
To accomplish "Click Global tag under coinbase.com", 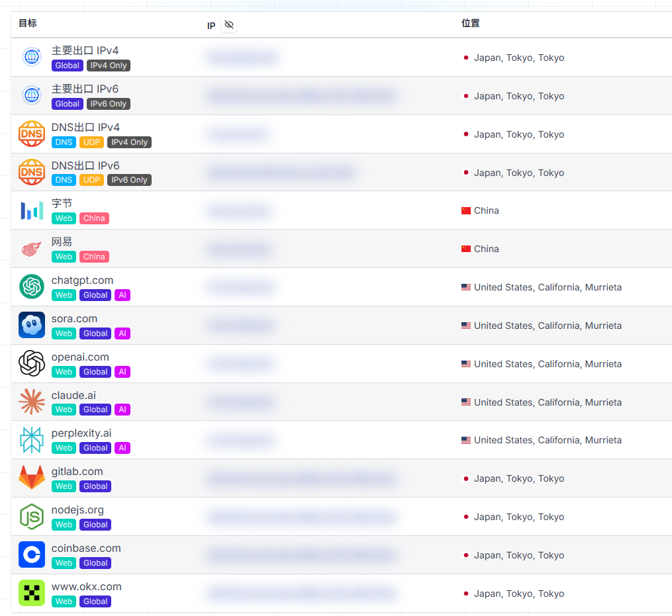I will 95,563.
